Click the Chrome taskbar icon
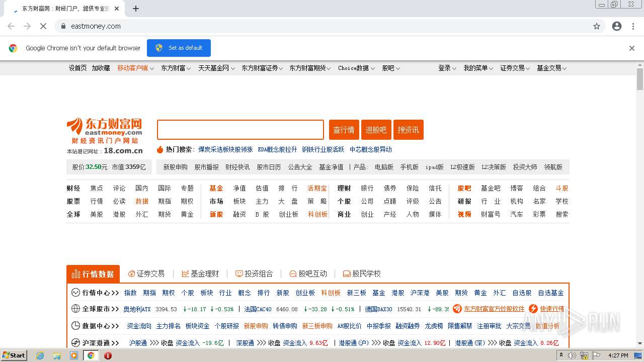 click(91, 355)
